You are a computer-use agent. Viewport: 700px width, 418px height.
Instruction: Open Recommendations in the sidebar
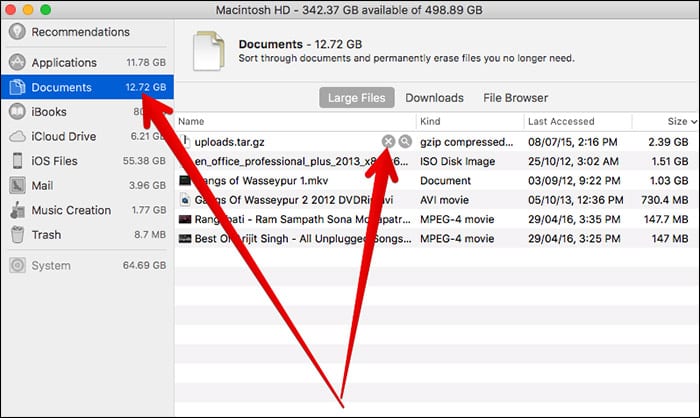pyautogui.click(x=87, y=32)
